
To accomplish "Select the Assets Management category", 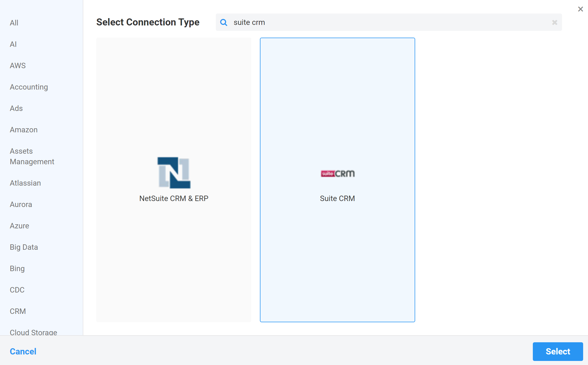I will pos(32,156).
